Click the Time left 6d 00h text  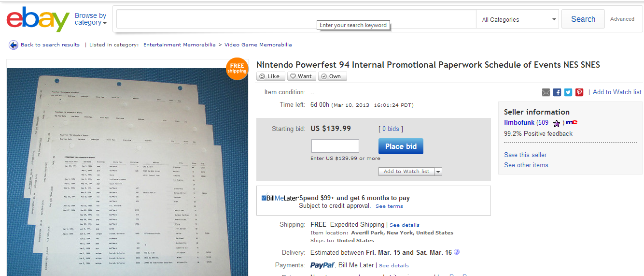point(320,105)
